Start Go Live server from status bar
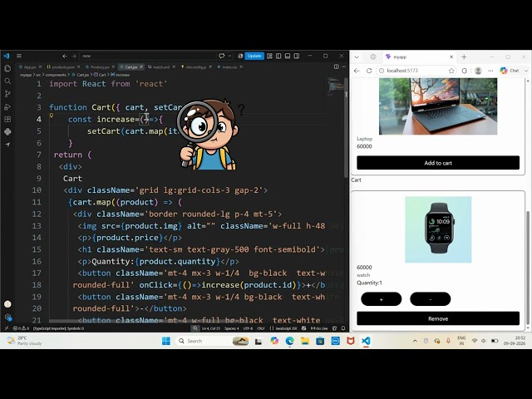Viewport: 532px width, 399px height. [319, 328]
